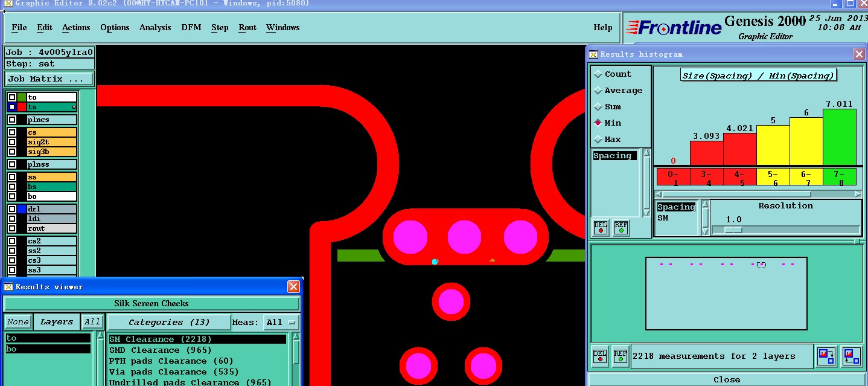Click the 5-6 range label below histogram
The image size is (868, 386).
773,177
